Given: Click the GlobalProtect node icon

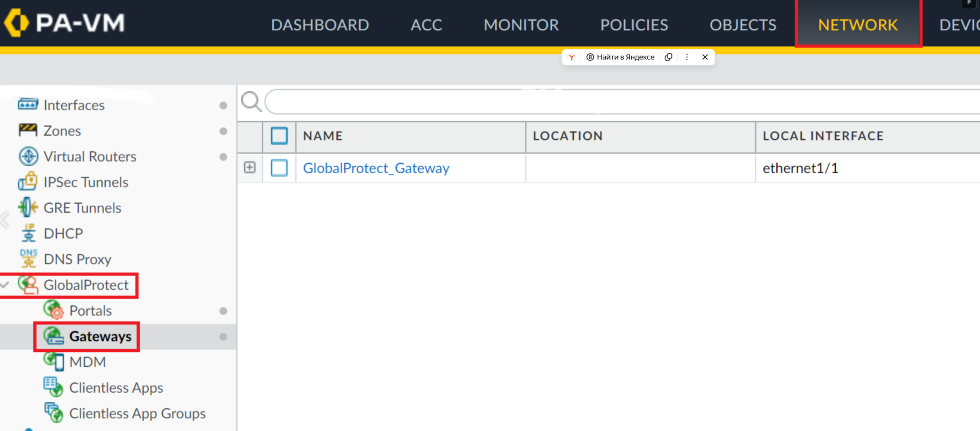Looking at the screenshot, I should pos(28,285).
